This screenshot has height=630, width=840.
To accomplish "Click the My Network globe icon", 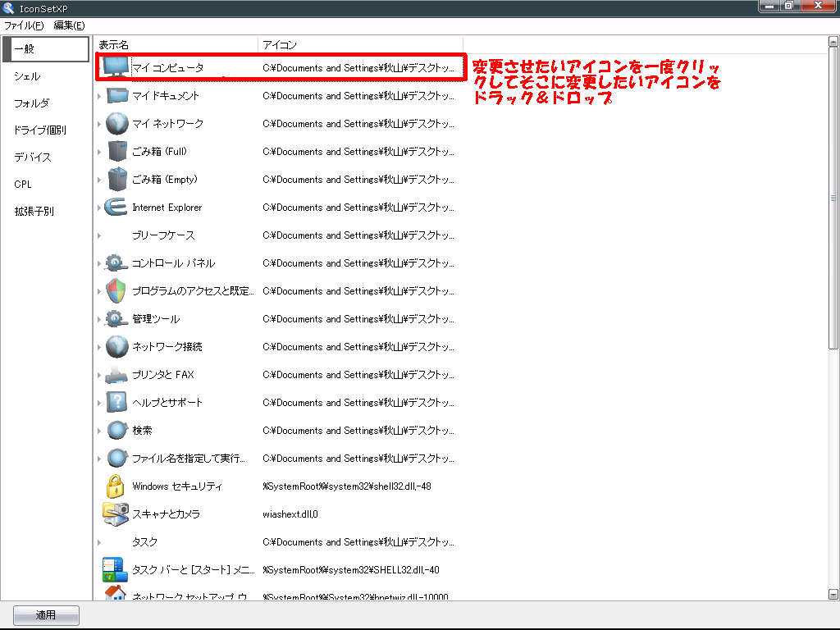I will (116, 123).
